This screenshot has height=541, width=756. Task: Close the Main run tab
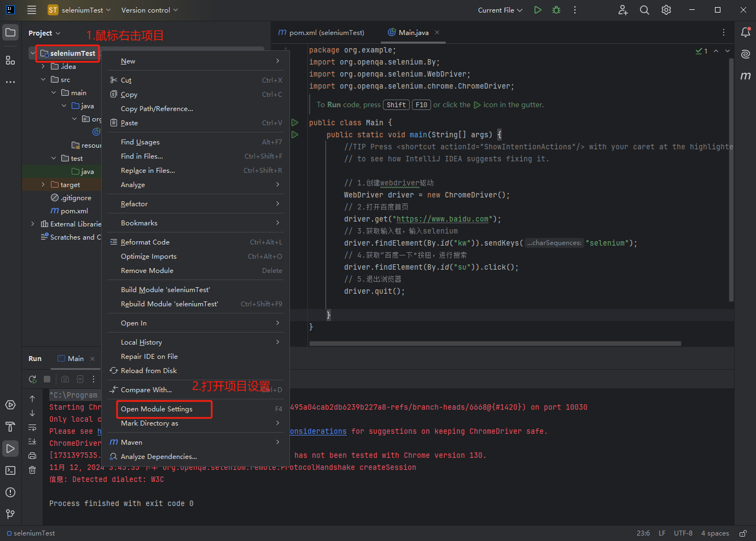(x=92, y=359)
